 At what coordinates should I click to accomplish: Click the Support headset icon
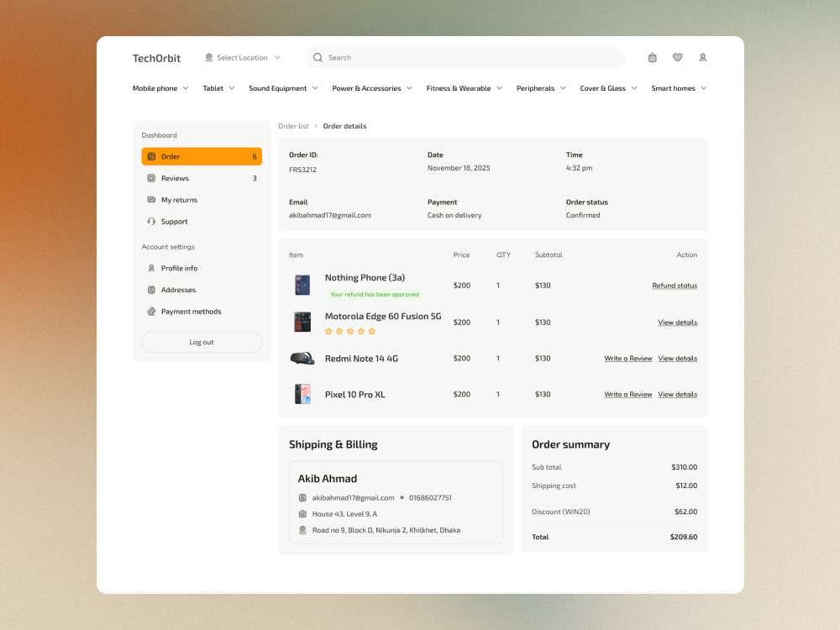pyautogui.click(x=151, y=221)
